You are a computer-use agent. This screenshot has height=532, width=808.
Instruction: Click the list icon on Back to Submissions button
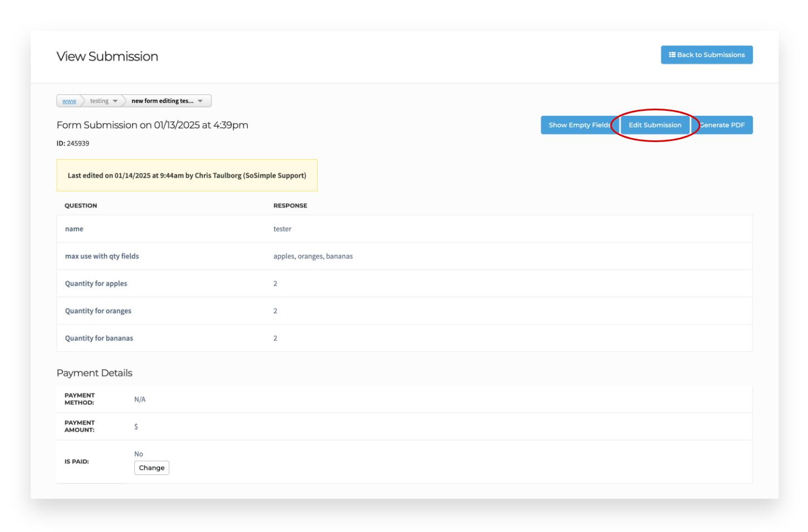click(x=672, y=55)
